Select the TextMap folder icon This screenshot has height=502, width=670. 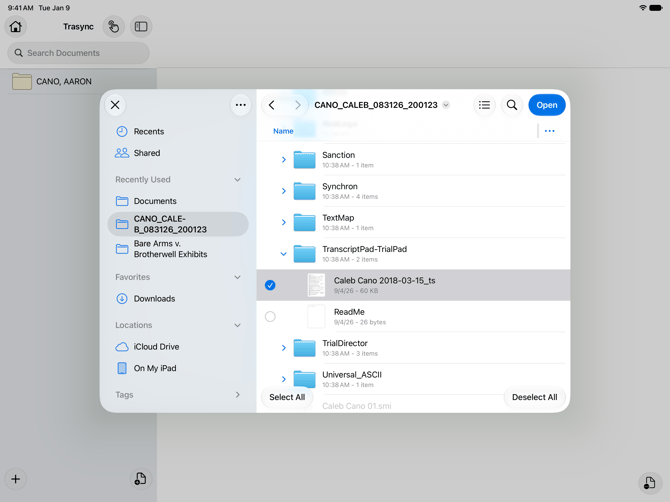pyautogui.click(x=304, y=222)
